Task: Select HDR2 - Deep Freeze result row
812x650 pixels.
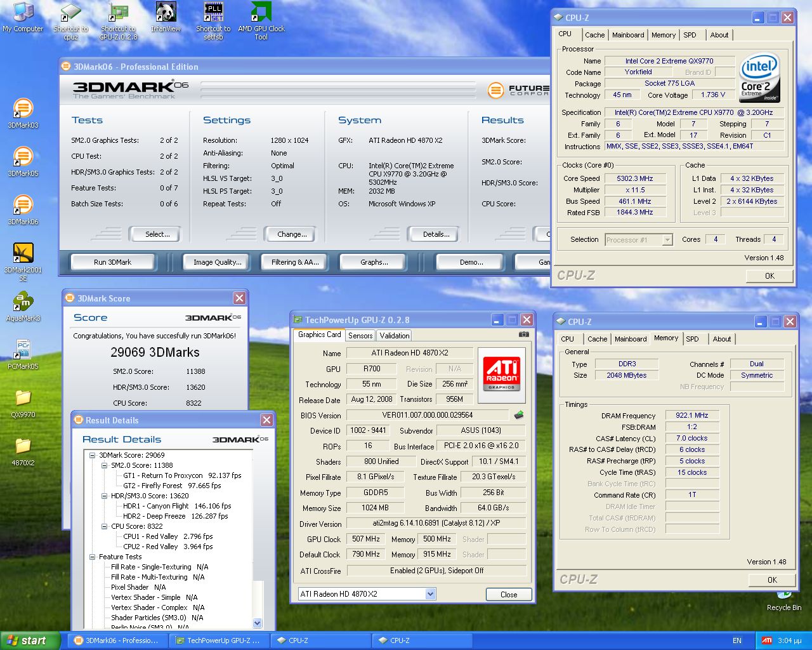Action: [176, 516]
